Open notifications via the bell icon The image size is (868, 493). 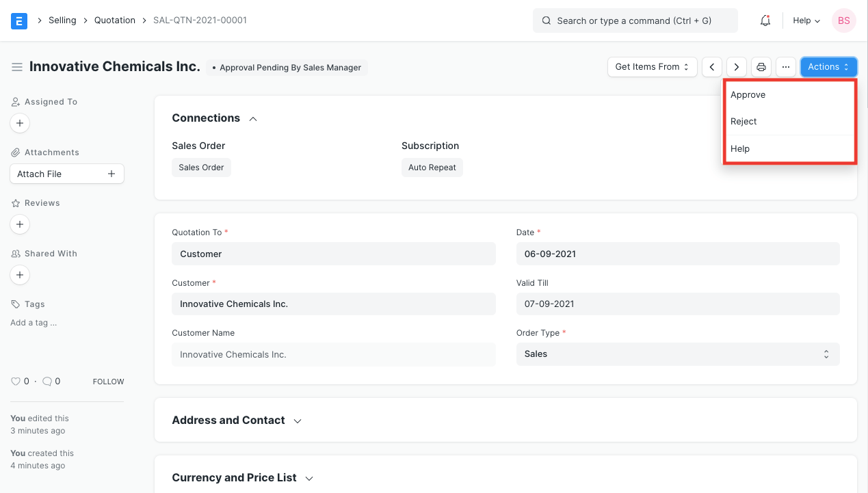(765, 21)
